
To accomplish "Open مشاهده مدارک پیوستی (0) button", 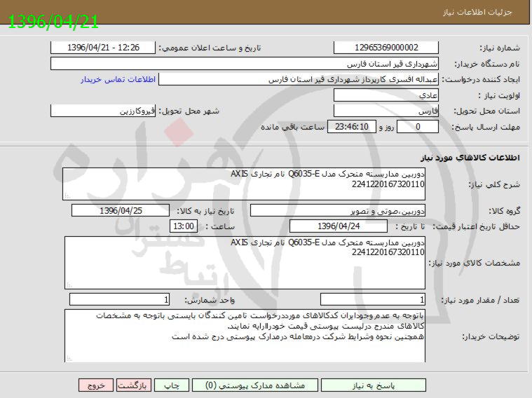I will click(x=255, y=385).
